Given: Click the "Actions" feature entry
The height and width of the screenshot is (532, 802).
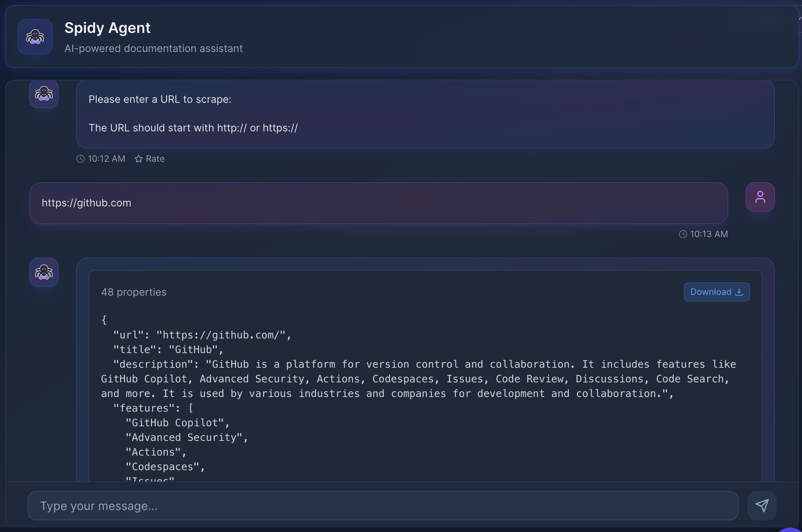Looking at the screenshot, I should tap(156, 452).
